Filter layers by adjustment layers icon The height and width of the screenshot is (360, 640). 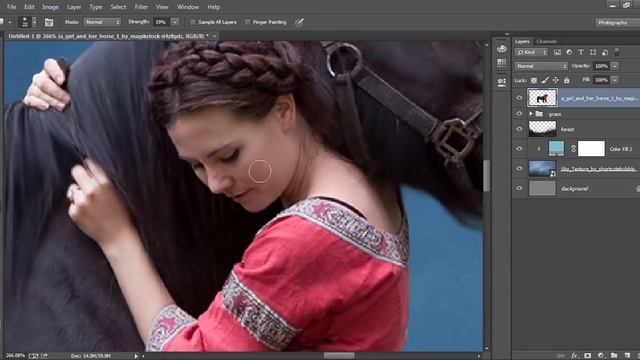[x=569, y=52]
